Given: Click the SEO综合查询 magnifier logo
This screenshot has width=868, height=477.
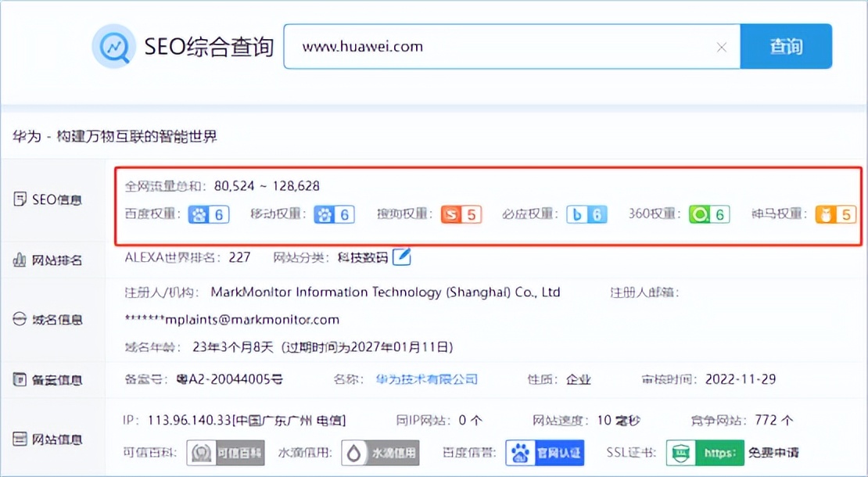Looking at the screenshot, I should [x=113, y=47].
